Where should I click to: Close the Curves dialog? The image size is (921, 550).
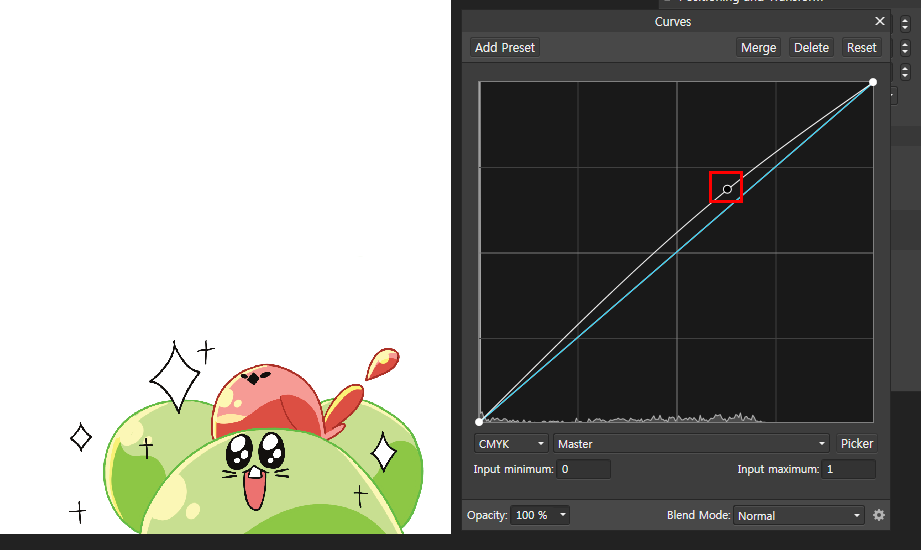coord(879,21)
